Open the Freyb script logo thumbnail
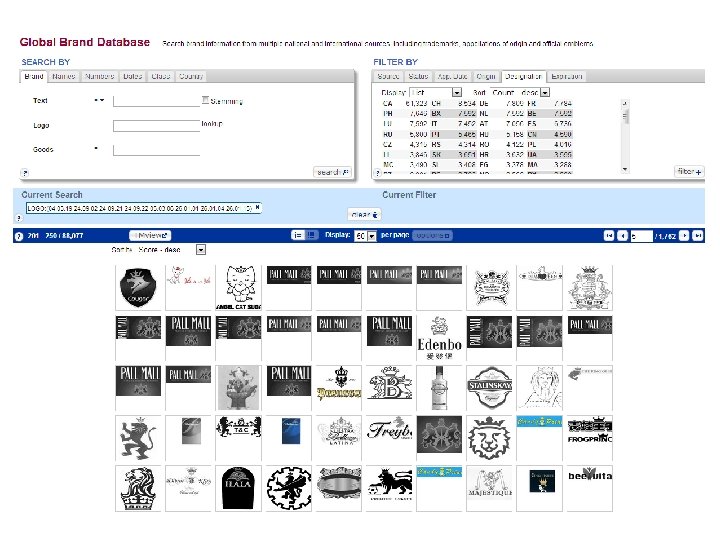Screen dimensions: 720x540 [x=389, y=438]
